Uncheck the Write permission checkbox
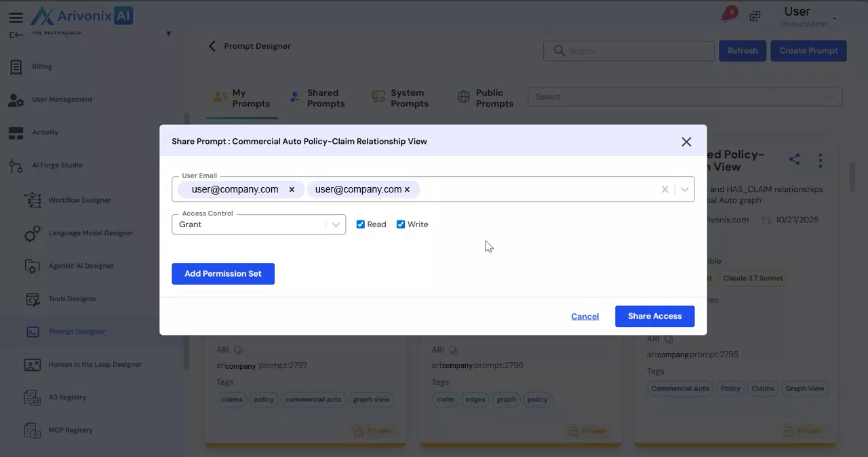 click(401, 224)
